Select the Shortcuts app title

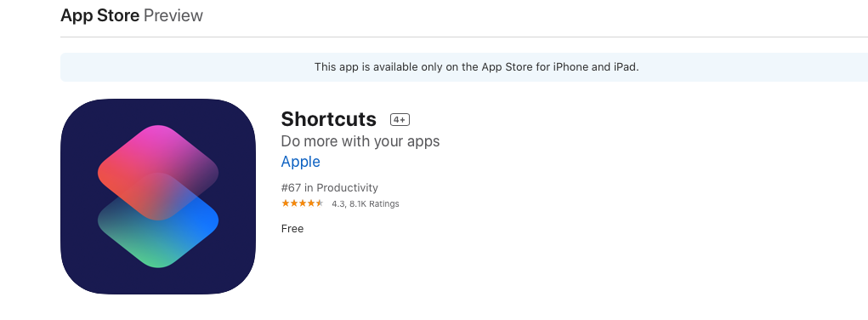(x=329, y=119)
